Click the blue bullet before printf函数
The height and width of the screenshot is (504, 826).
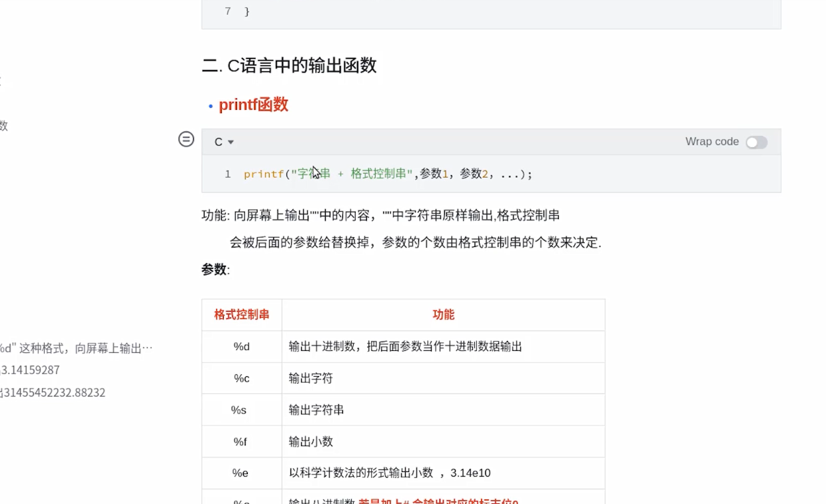[x=210, y=106]
